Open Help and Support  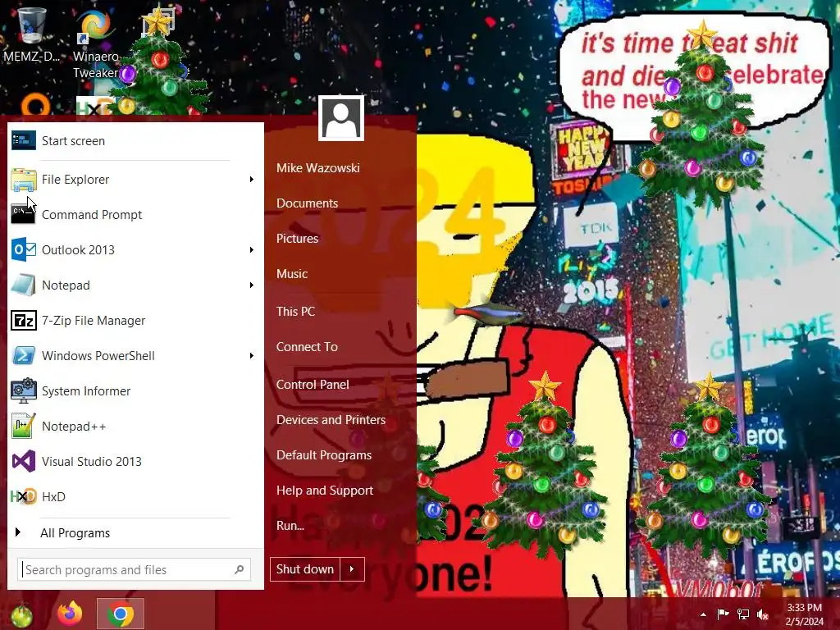click(x=325, y=491)
